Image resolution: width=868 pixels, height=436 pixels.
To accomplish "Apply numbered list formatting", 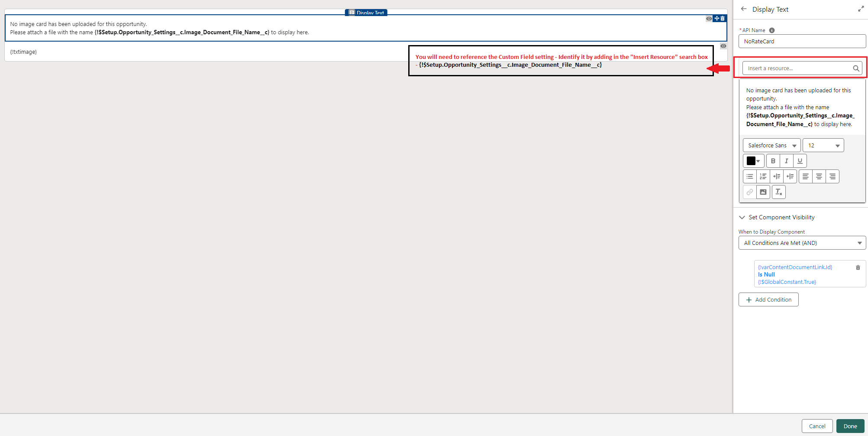I will (763, 176).
